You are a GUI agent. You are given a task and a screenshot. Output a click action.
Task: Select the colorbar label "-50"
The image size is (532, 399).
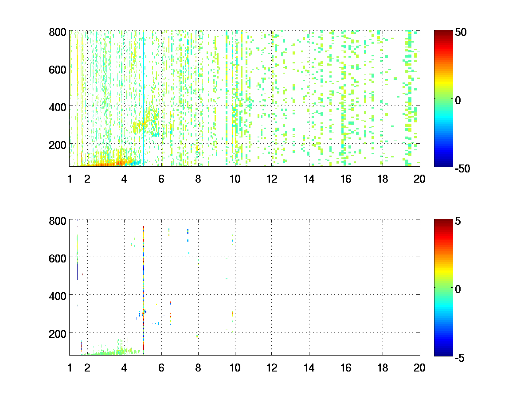pos(463,168)
